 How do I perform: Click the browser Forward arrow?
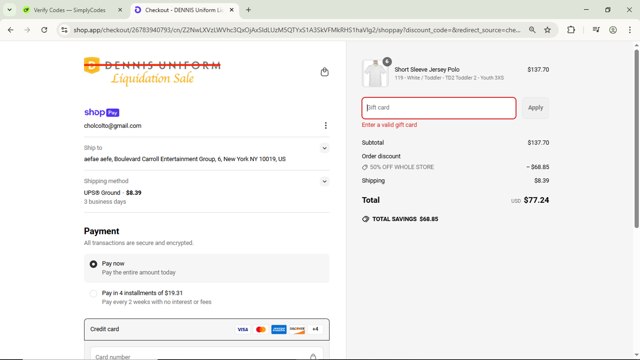pyautogui.click(x=27, y=30)
